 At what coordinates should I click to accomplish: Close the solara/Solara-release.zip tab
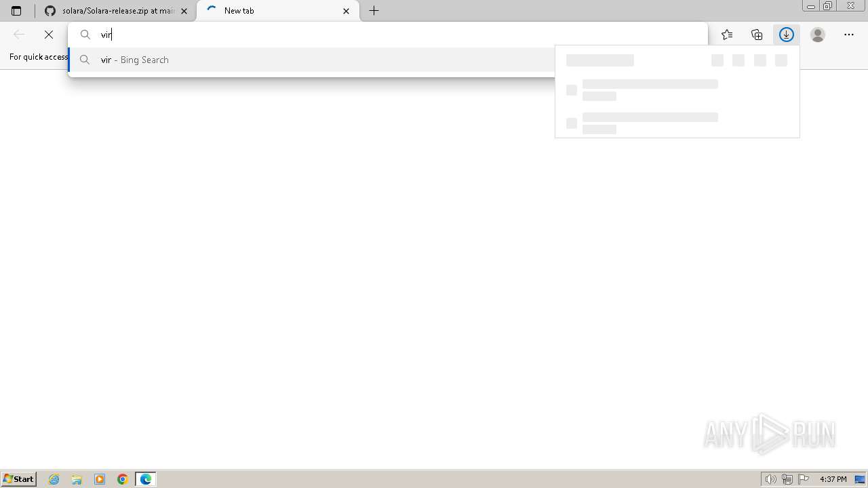184,11
